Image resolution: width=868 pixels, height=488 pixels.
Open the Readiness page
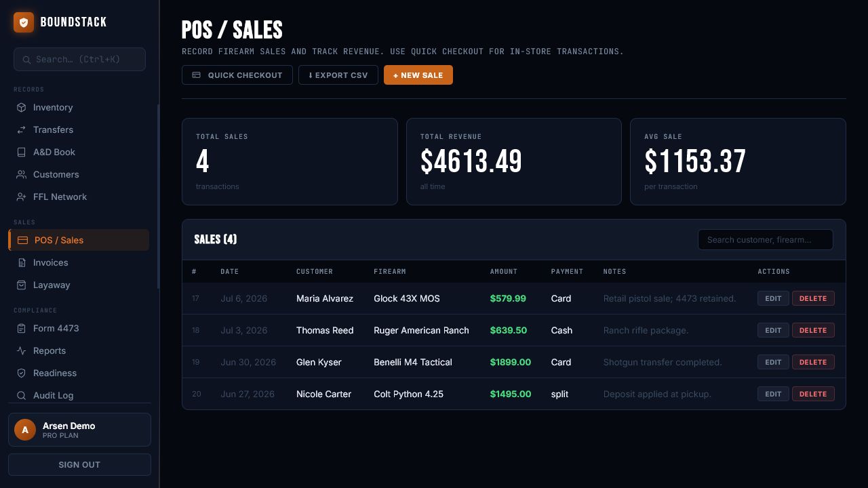click(x=79, y=373)
